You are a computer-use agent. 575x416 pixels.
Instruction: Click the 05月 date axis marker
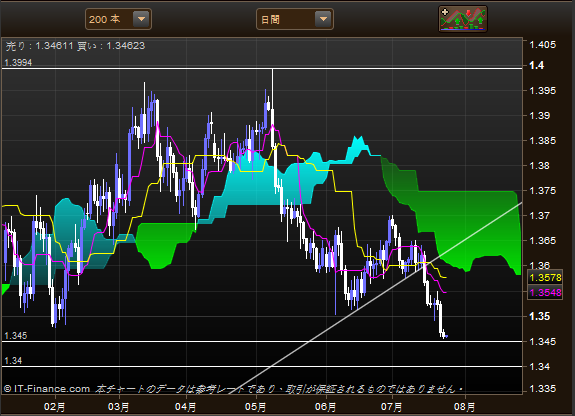click(x=255, y=407)
